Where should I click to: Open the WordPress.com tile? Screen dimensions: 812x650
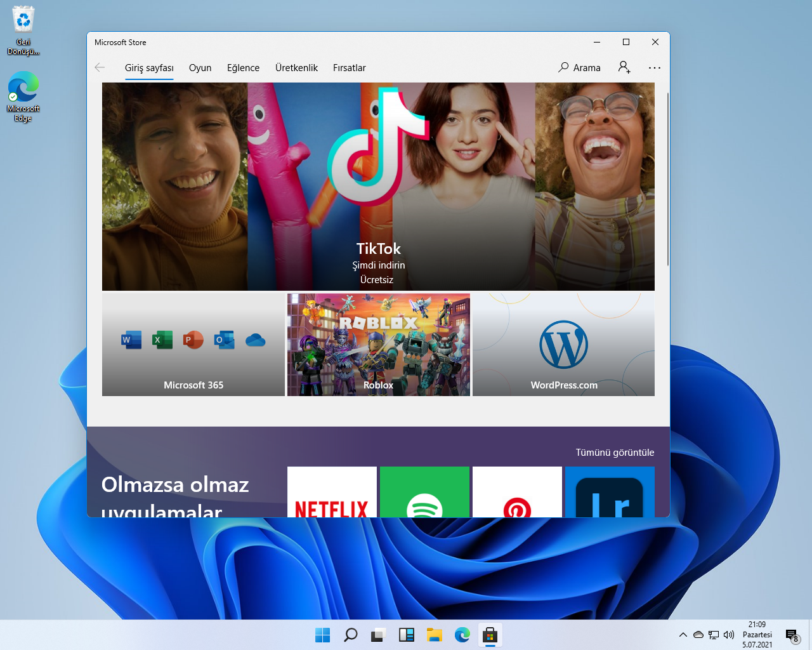tap(563, 345)
